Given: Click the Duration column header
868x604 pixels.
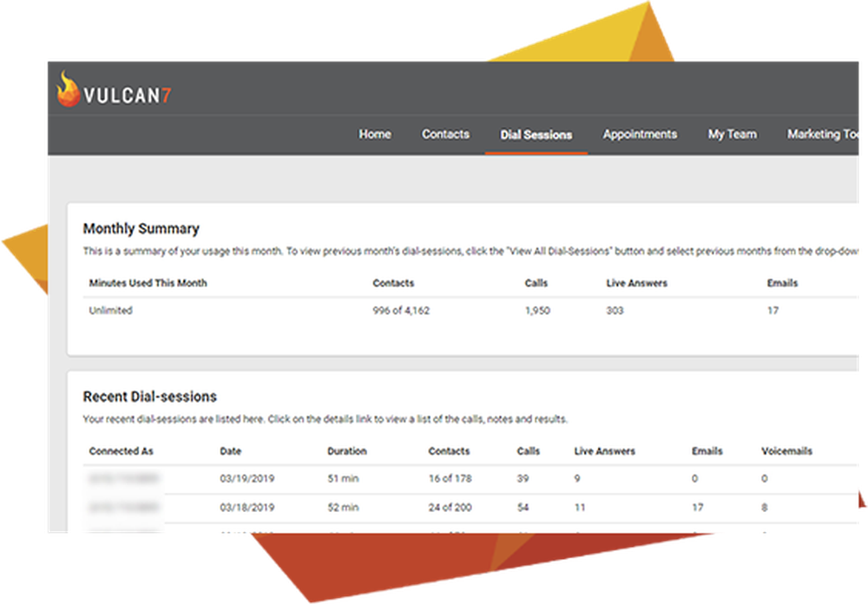Looking at the screenshot, I should (346, 451).
